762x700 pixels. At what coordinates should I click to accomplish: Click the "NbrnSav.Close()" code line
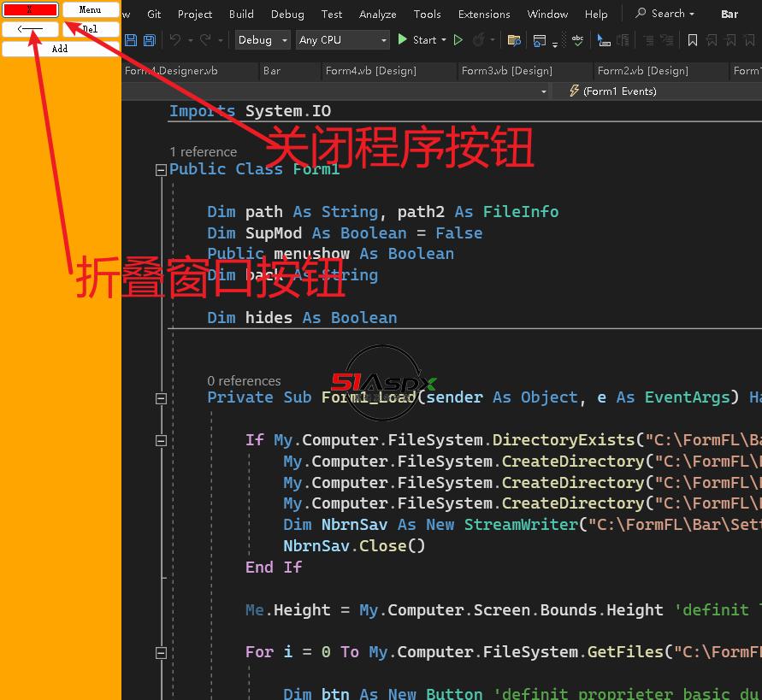(354, 546)
